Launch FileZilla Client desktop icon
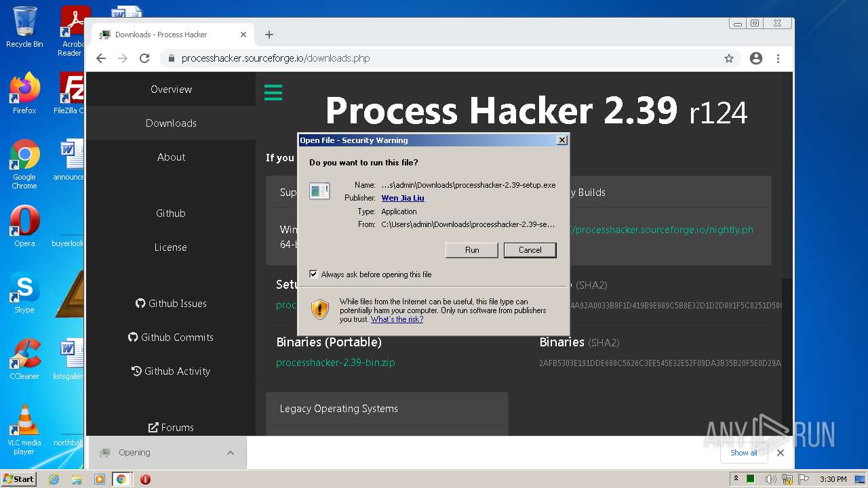The height and width of the screenshot is (488, 868). [70, 93]
